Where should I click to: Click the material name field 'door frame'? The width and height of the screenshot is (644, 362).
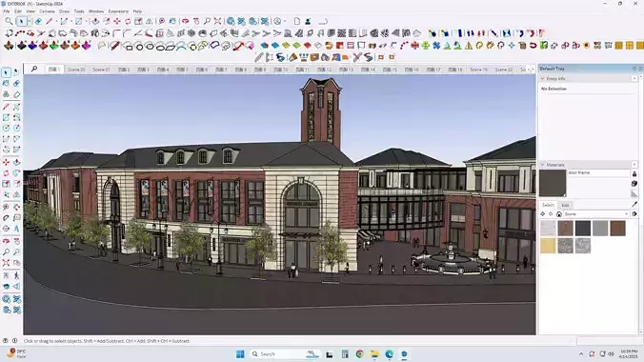pyautogui.click(x=599, y=173)
